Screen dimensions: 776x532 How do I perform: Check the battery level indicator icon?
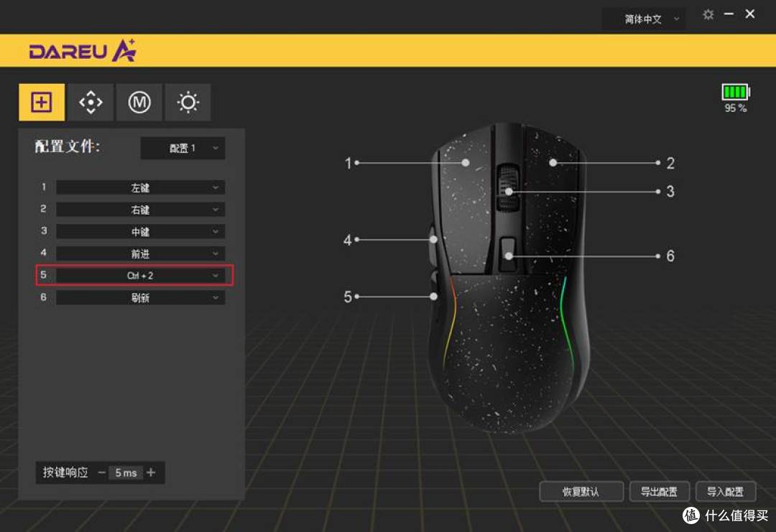[736, 92]
